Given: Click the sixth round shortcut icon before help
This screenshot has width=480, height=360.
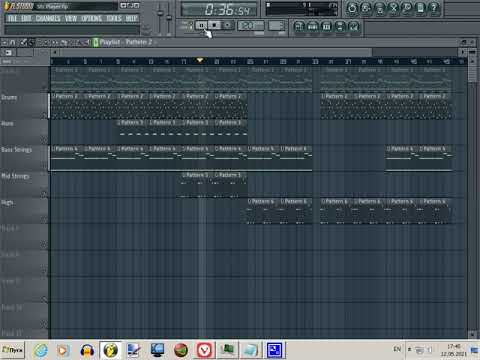Looking at the screenshot, I should coord(420,8).
